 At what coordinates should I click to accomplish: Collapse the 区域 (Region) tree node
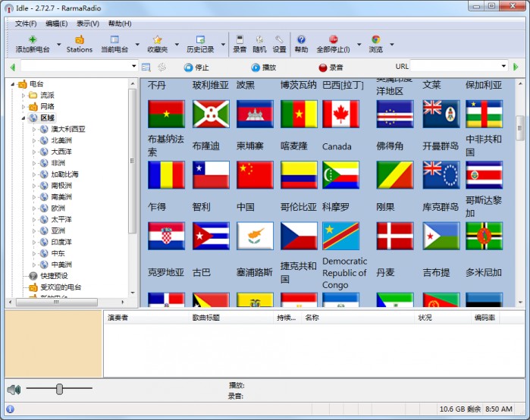[x=24, y=118]
